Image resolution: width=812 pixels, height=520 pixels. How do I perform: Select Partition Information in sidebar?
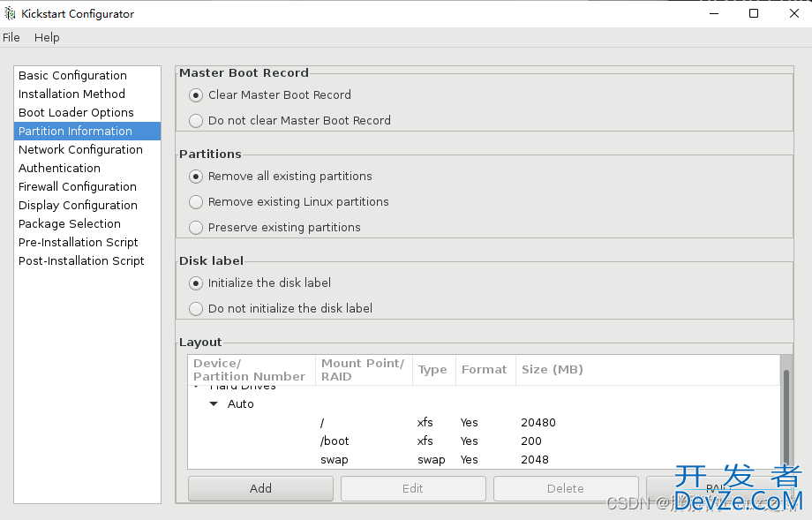coord(87,131)
